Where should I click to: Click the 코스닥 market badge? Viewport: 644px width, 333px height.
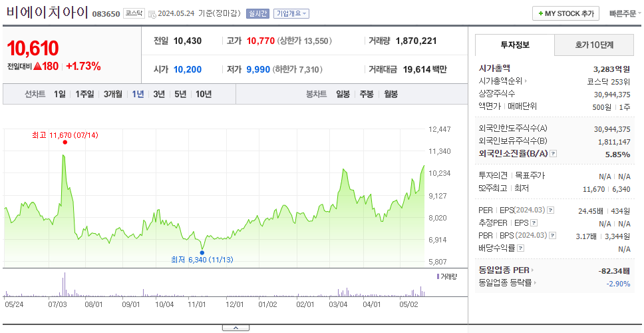click(134, 13)
